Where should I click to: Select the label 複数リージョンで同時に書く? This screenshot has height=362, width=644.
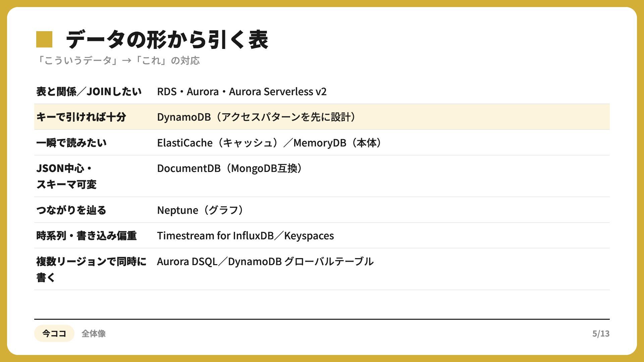click(x=91, y=269)
